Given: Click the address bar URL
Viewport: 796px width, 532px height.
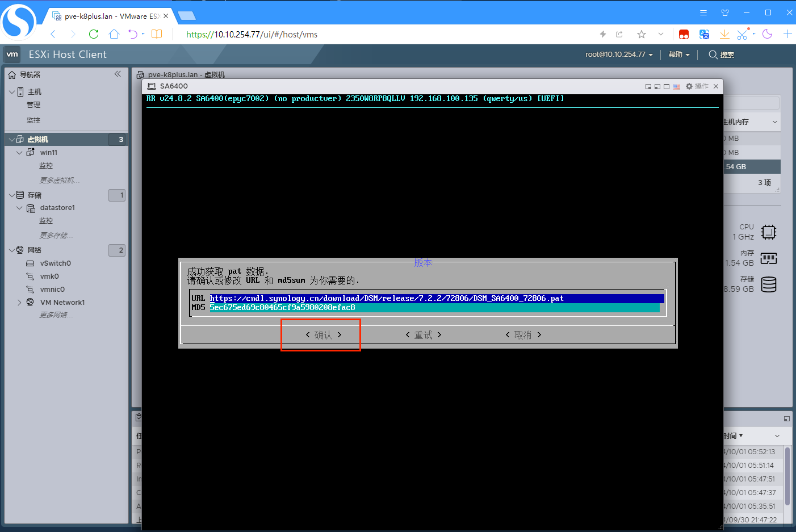Looking at the screenshot, I should [x=252, y=35].
